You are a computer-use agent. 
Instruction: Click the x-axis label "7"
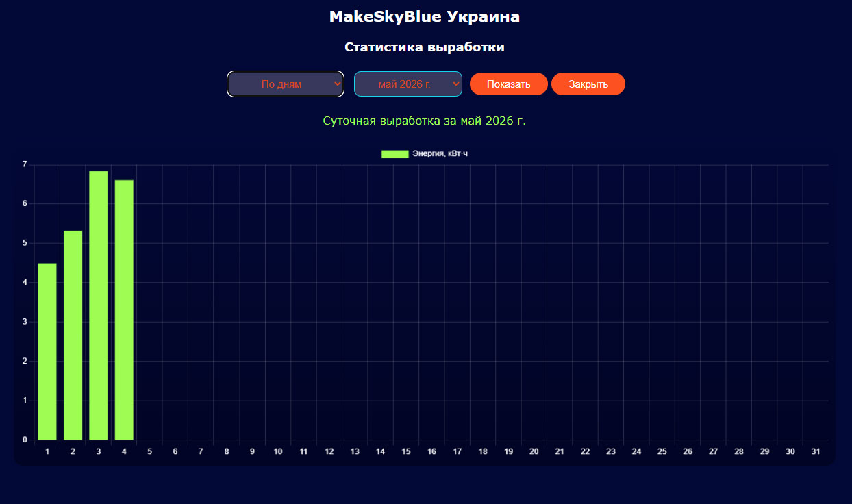[x=201, y=452]
